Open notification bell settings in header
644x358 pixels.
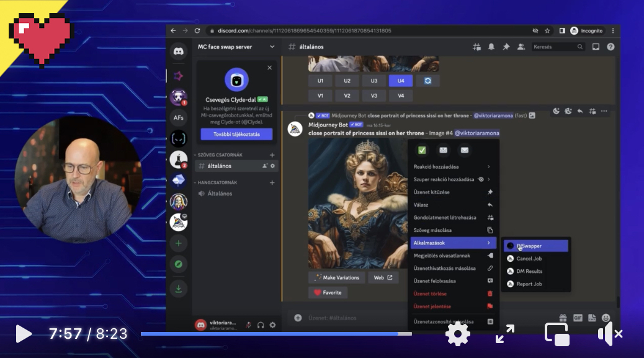point(491,47)
